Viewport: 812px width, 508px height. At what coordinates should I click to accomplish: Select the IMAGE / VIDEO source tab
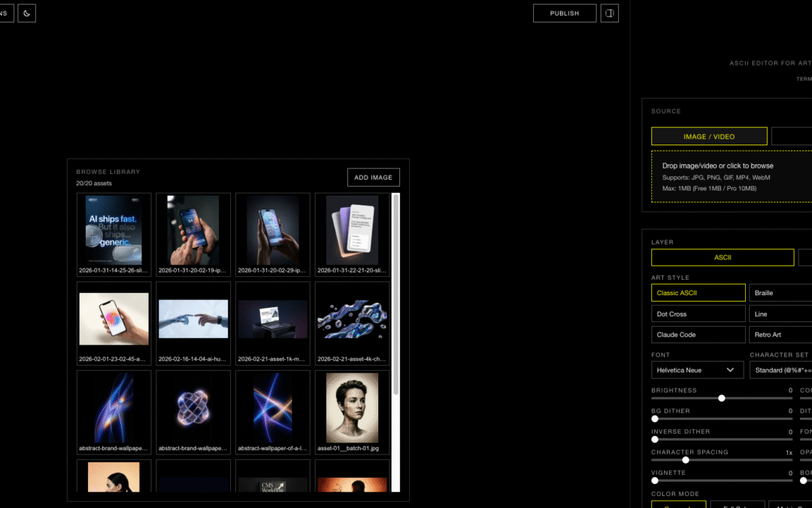(x=709, y=136)
